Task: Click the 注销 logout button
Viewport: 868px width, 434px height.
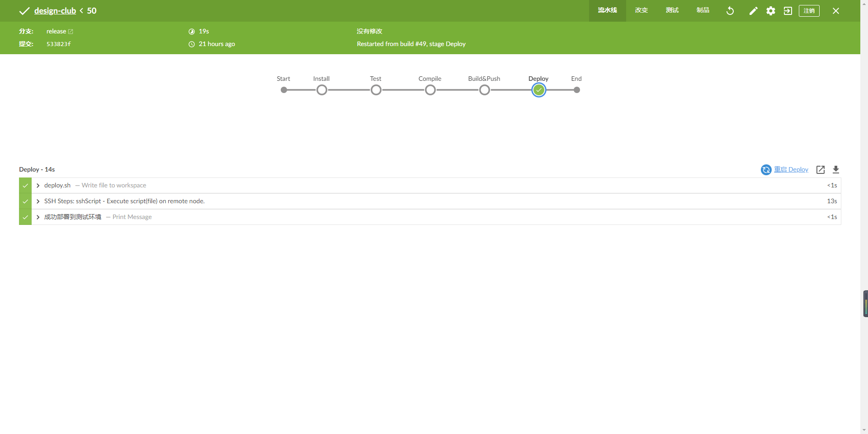Action: pos(809,11)
